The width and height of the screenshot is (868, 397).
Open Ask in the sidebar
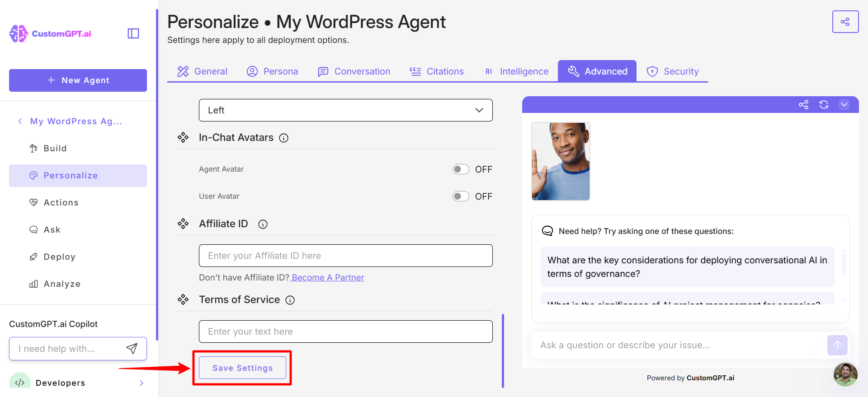(x=78, y=230)
